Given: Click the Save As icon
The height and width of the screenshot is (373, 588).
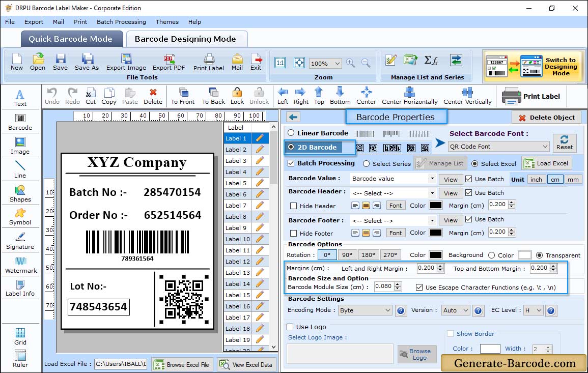Looking at the screenshot, I should (87, 62).
